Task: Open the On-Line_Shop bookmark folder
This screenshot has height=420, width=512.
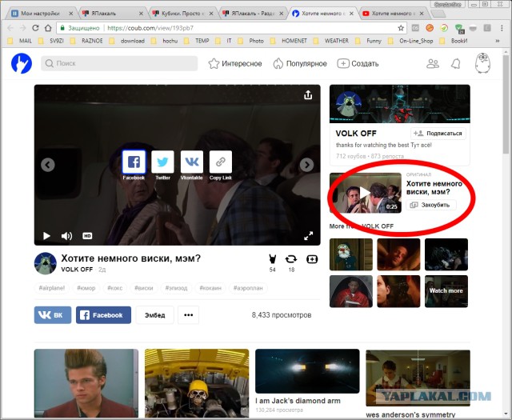Action: click(x=410, y=41)
